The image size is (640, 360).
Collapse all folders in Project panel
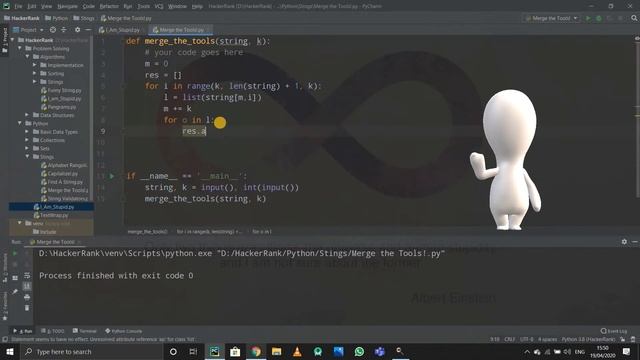point(64,30)
